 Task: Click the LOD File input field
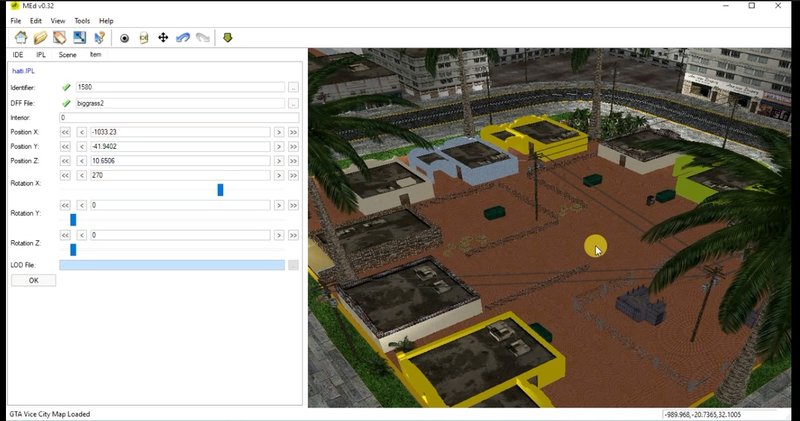(172, 265)
